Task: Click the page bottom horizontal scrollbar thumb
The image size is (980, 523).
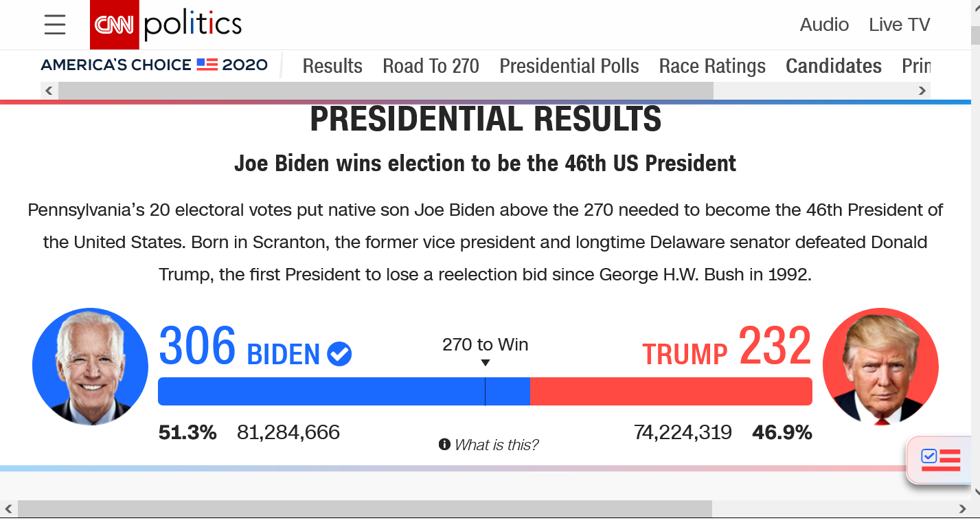Action: (x=365, y=509)
